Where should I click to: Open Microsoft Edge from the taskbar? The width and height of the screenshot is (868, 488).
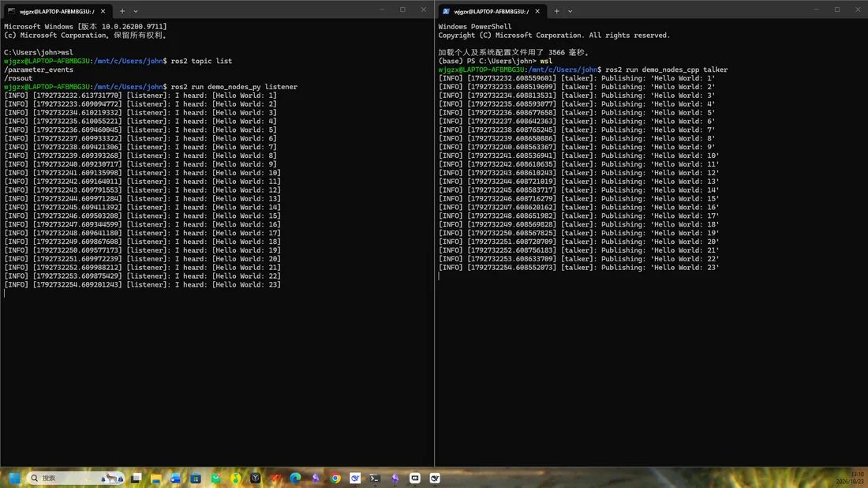coord(295,478)
